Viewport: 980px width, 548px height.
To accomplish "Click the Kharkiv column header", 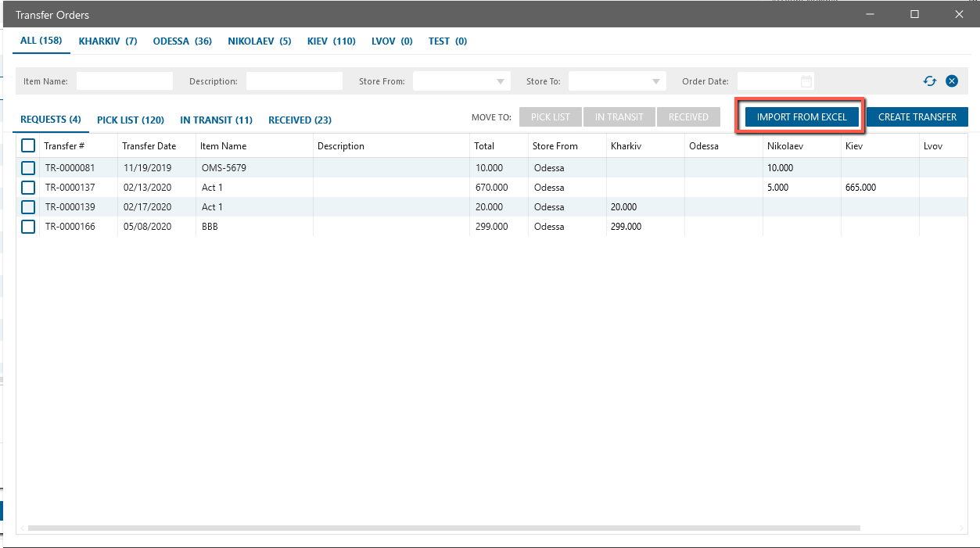I will [645, 146].
